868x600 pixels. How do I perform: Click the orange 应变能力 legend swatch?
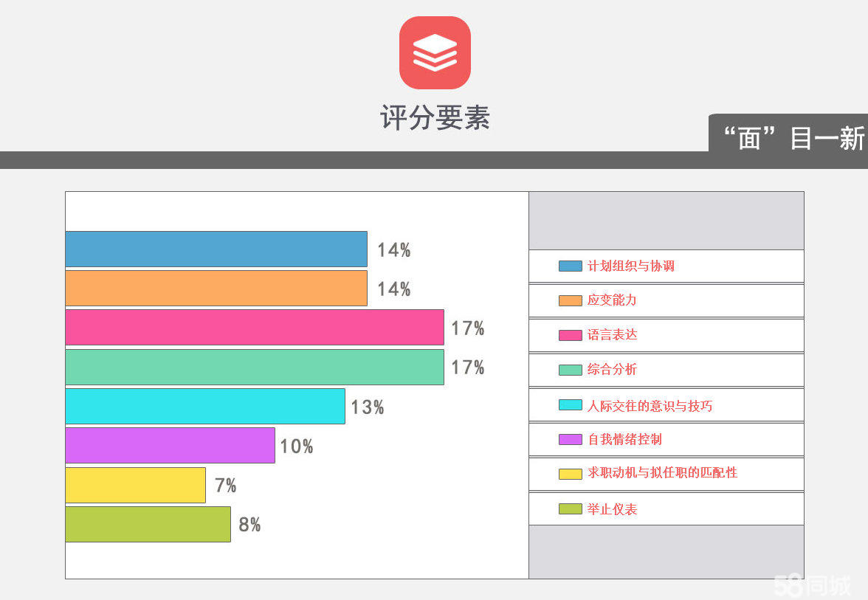tap(570, 300)
